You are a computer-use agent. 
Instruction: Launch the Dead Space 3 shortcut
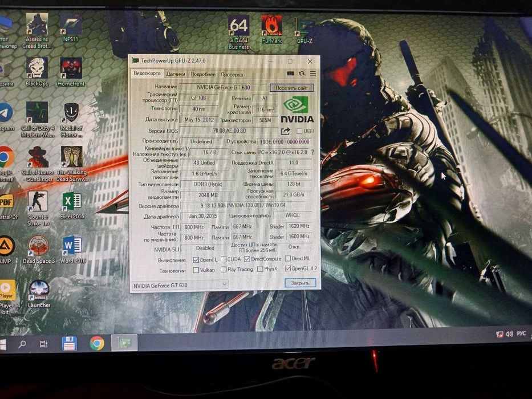tap(38, 250)
